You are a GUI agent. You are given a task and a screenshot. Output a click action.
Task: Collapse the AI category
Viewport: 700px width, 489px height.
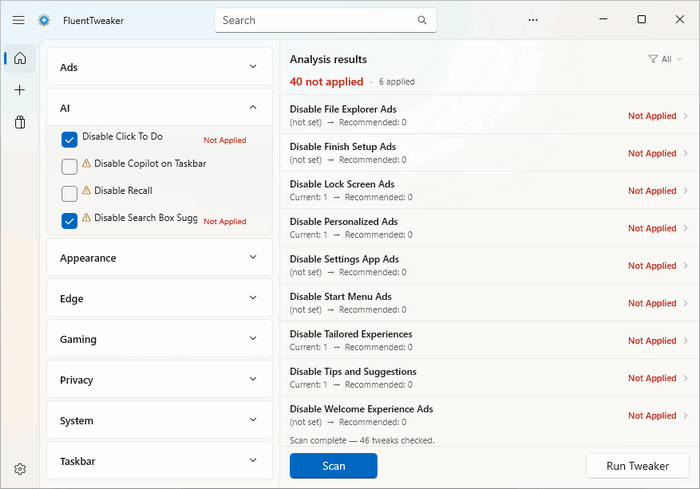click(x=159, y=108)
